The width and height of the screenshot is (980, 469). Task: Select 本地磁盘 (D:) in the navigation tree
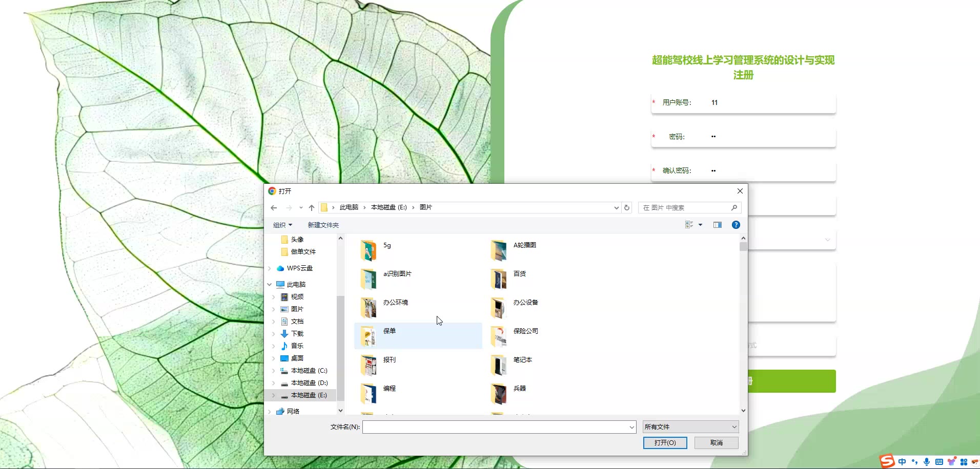pos(309,383)
